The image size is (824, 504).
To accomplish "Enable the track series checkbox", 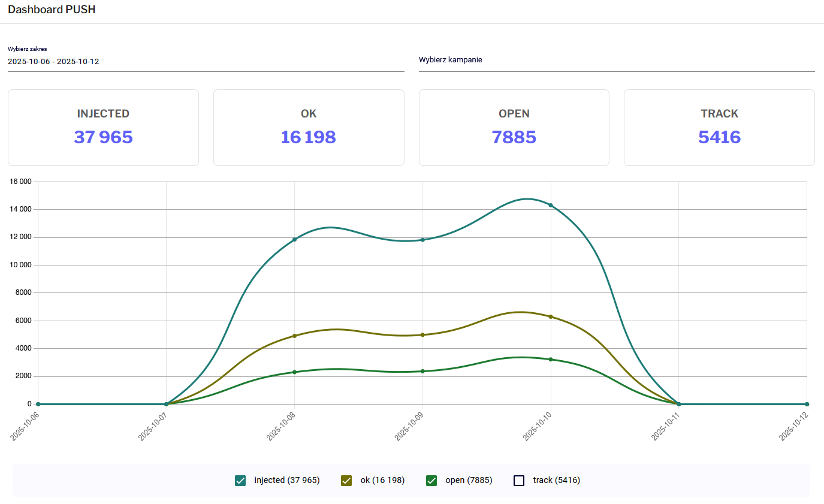I will pos(519,480).
